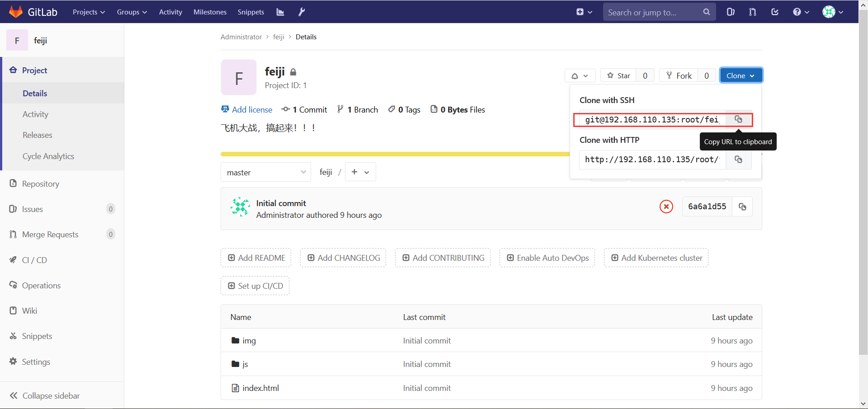Click the HTTP URL text field

click(x=652, y=160)
